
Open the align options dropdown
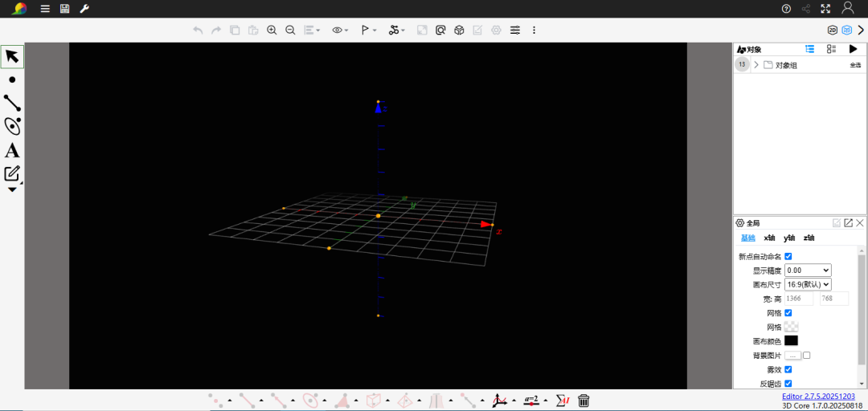(312, 31)
